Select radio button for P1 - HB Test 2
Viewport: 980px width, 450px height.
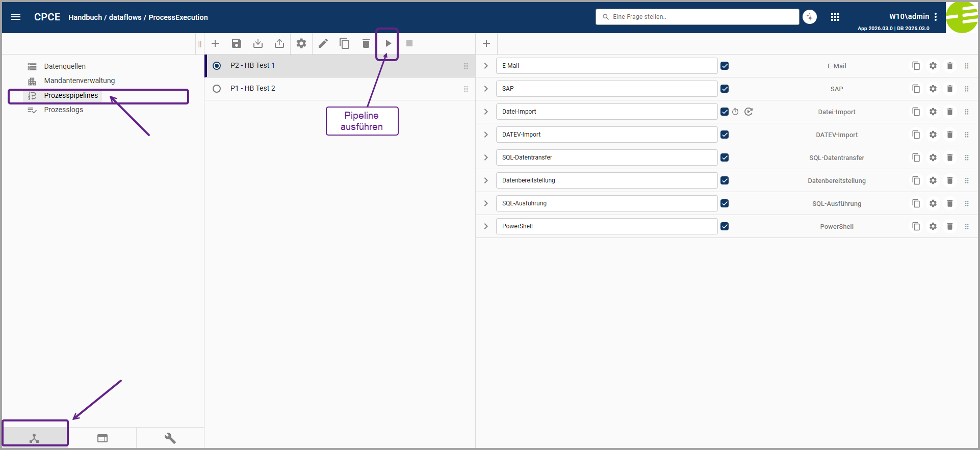pos(217,89)
